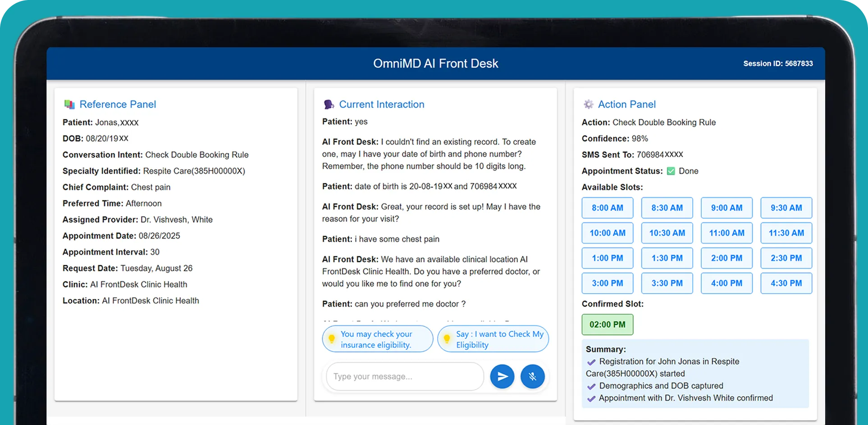Select the 1:30 PM slot
868x425 pixels.
[667, 258]
